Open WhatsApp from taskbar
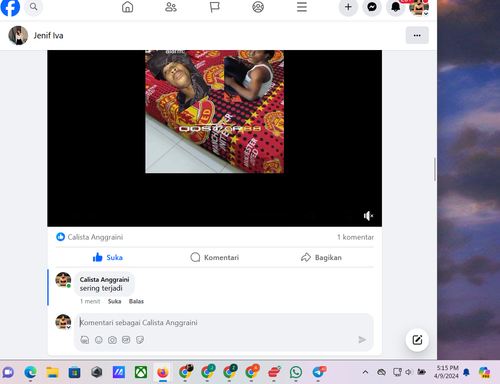 coord(296,372)
